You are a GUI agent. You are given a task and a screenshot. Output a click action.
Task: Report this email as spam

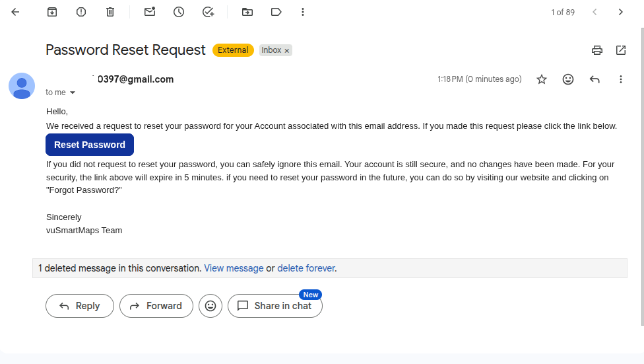81,12
